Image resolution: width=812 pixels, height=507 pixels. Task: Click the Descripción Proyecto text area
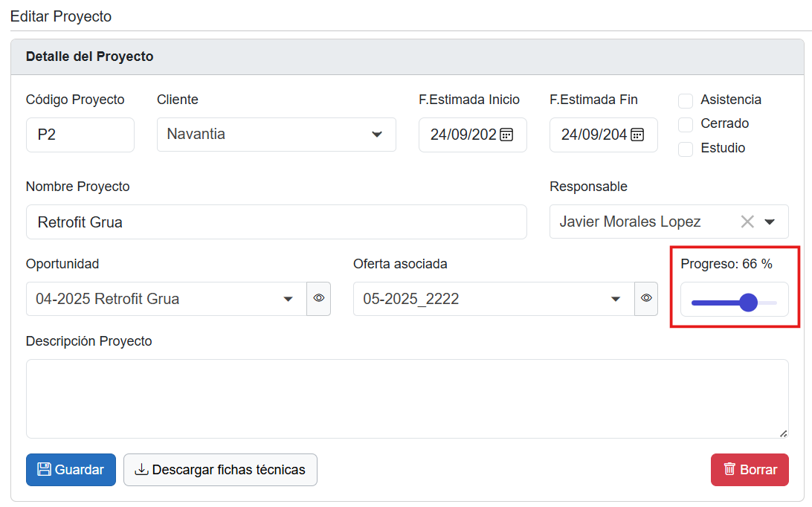(407, 398)
